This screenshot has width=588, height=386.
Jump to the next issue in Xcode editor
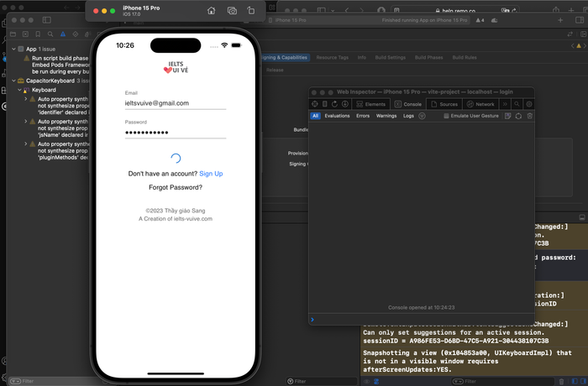point(585,45)
